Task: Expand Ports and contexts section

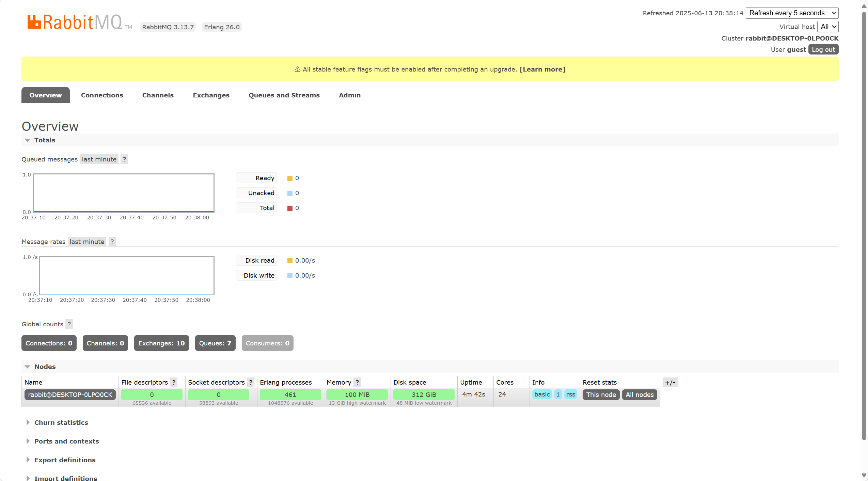Action: (66, 441)
